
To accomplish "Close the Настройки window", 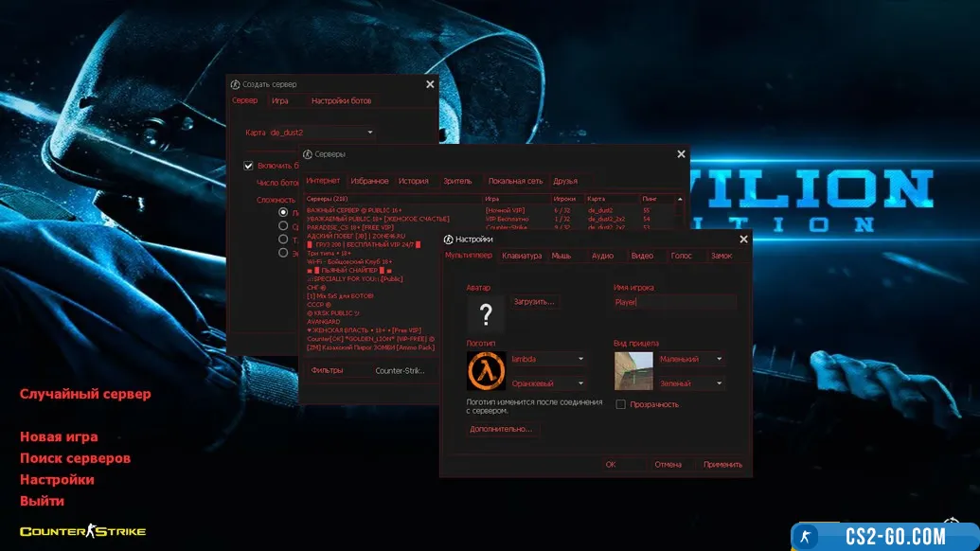I will (743, 240).
